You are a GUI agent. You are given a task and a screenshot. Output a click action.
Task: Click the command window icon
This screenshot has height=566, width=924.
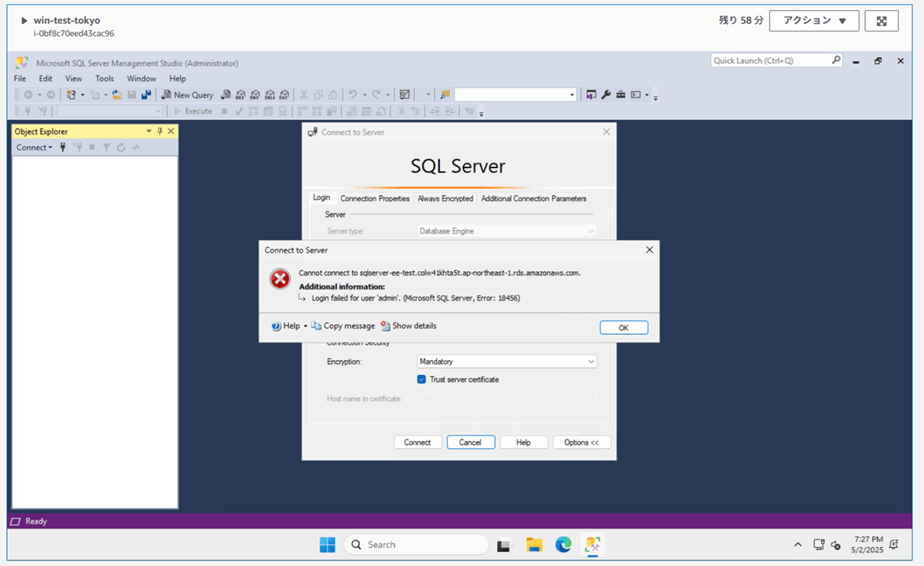(636, 95)
